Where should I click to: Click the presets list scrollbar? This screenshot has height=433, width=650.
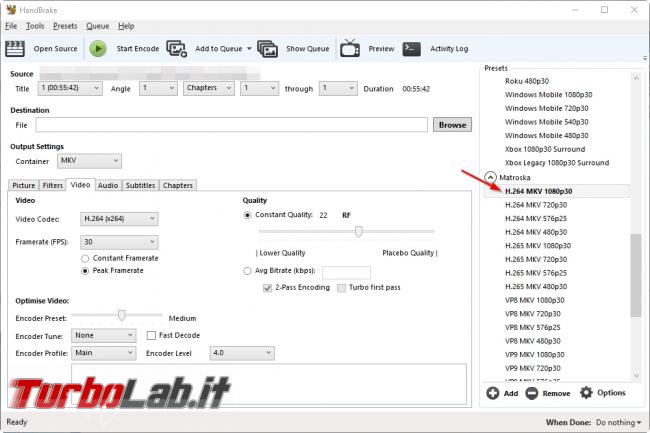coord(636,276)
